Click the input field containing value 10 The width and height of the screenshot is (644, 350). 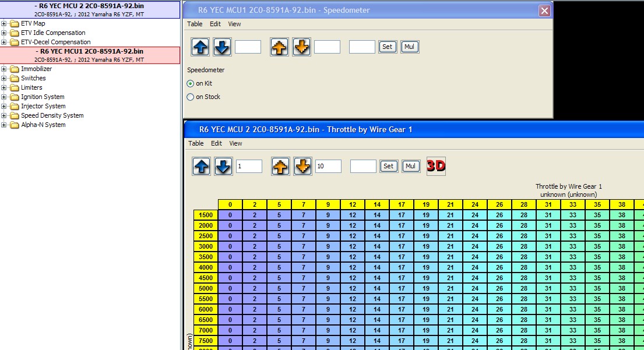[328, 167]
